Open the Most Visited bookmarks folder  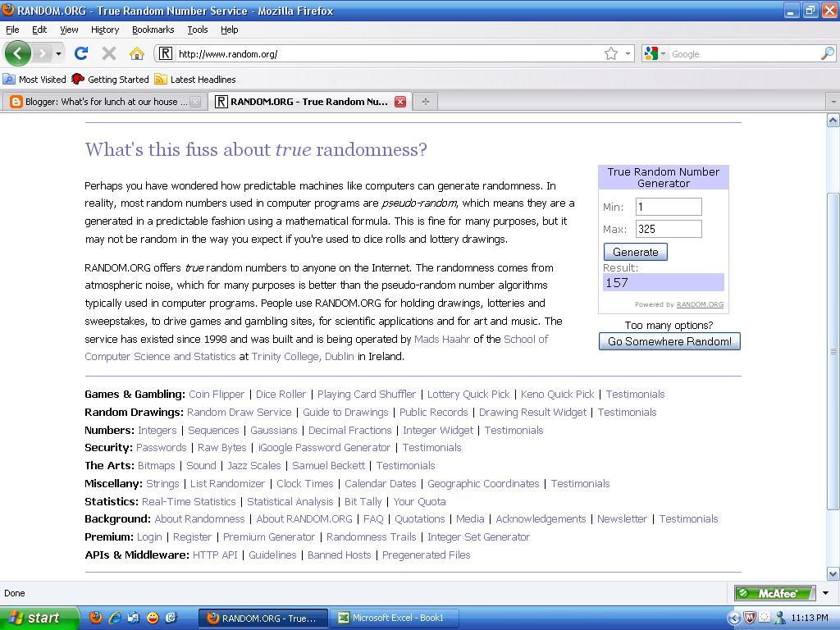34,80
